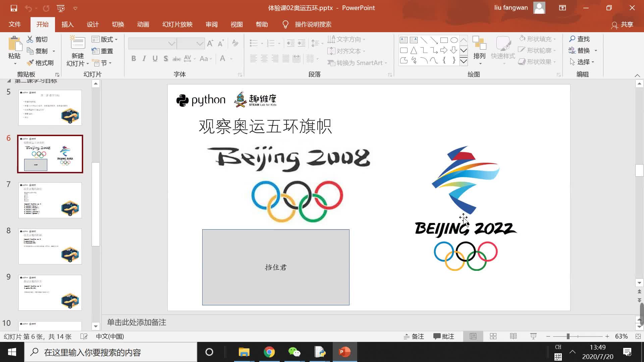Select the text box shape tool
Image resolution: width=644 pixels, height=362 pixels.
click(x=404, y=40)
